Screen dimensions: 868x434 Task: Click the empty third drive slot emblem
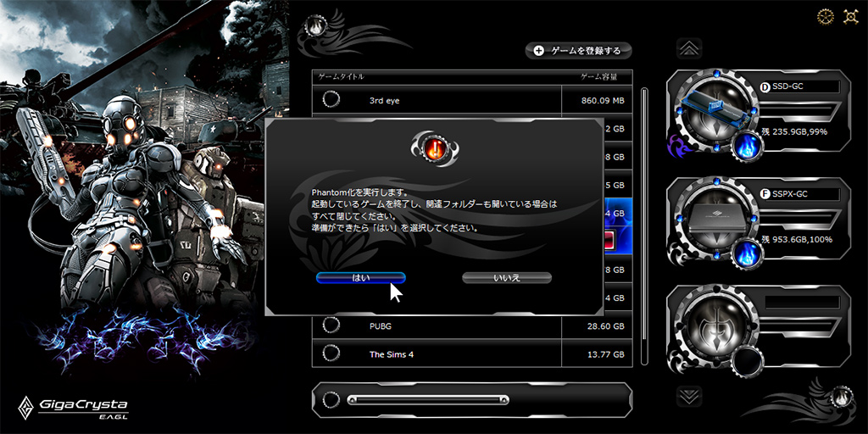(x=715, y=326)
